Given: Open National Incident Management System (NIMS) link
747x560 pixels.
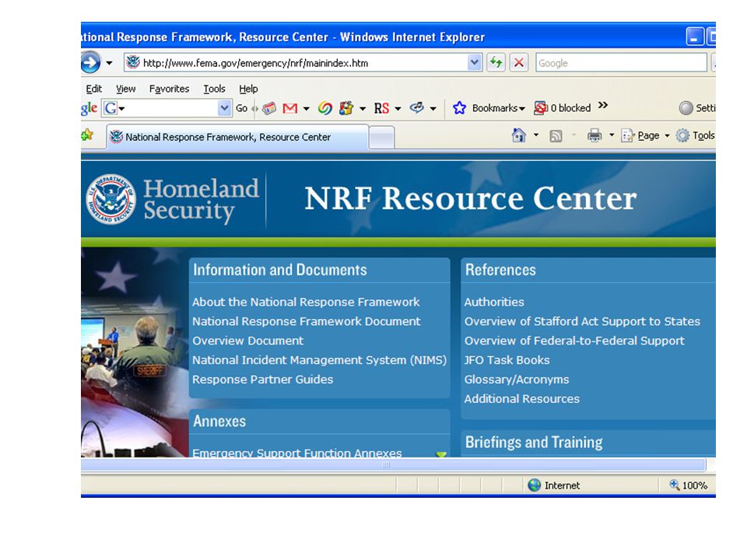Looking at the screenshot, I should pos(319,360).
